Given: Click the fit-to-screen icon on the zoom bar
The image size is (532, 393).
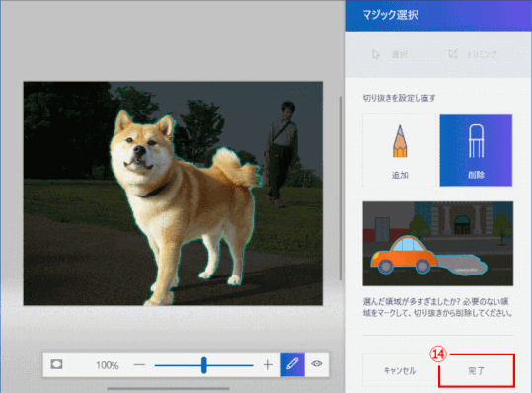Looking at the screenshot, I should (56, 364).
